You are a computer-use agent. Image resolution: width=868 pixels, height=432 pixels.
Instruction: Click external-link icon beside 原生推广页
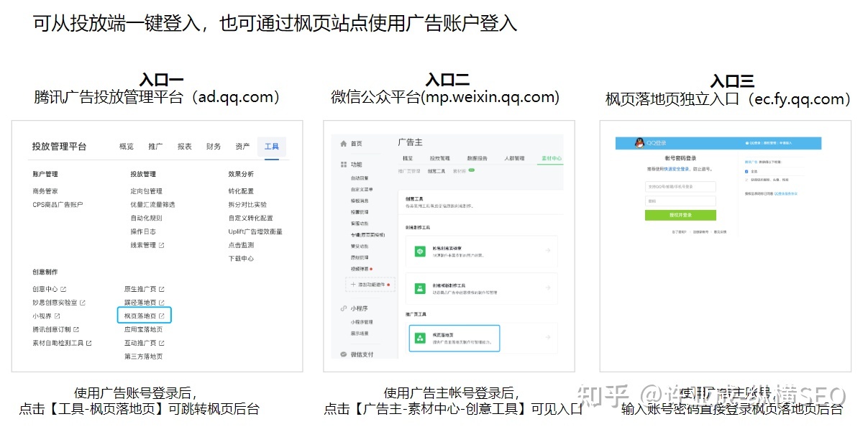(162, 289)
